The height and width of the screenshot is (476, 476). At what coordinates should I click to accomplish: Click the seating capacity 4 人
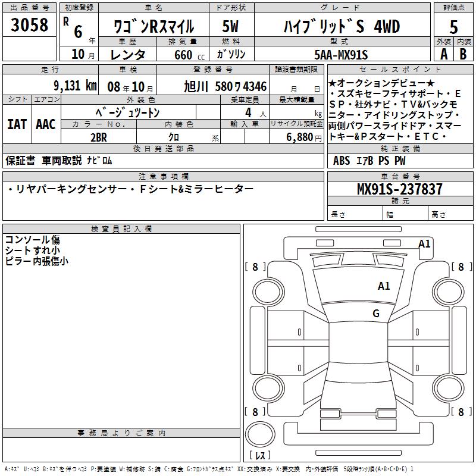point(256,113)
